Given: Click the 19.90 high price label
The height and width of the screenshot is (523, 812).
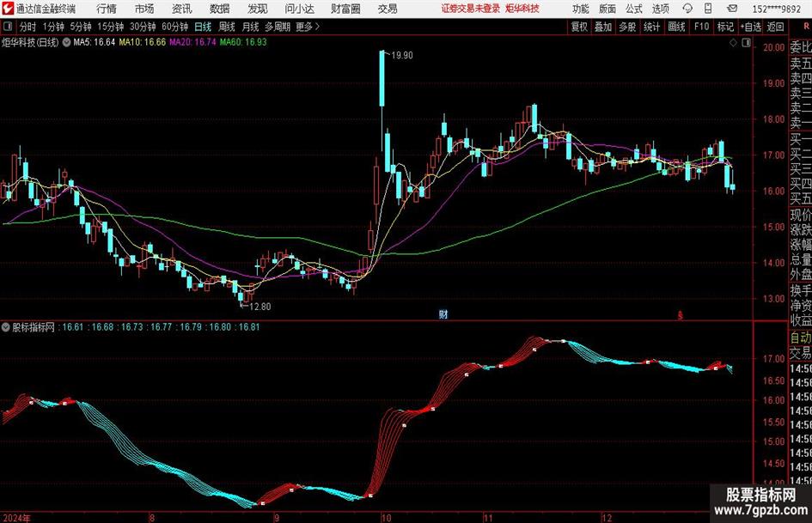Looking at the screenshot, I should [x=402, y=56].
